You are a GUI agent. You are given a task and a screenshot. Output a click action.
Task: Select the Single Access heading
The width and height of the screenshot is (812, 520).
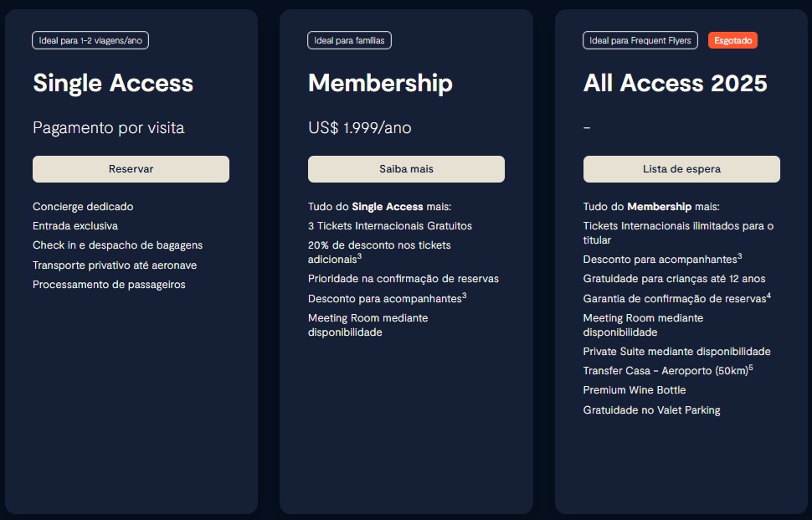pos(113,83)
